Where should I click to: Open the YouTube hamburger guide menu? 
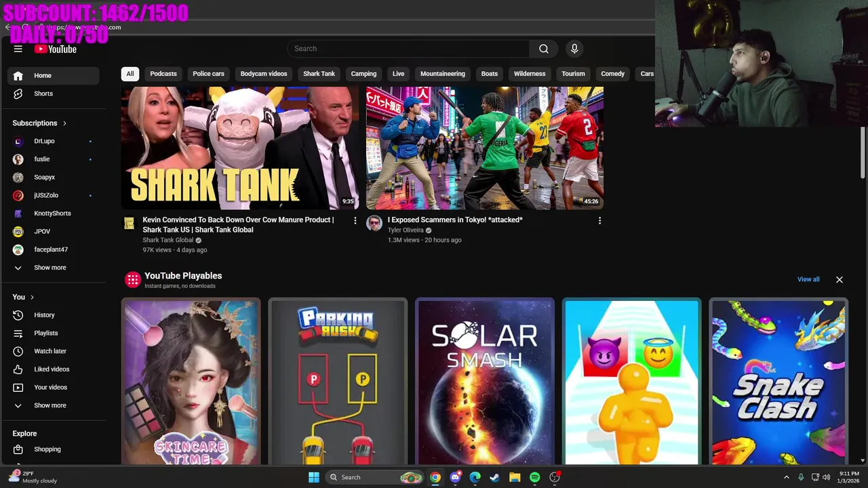tap(18, 49)
